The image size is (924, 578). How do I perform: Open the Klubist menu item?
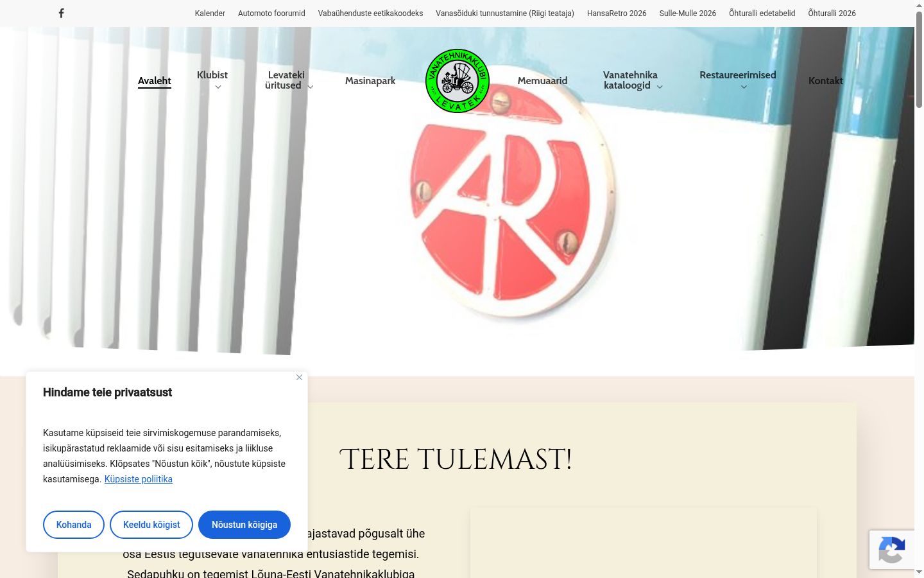click(212, 75)
